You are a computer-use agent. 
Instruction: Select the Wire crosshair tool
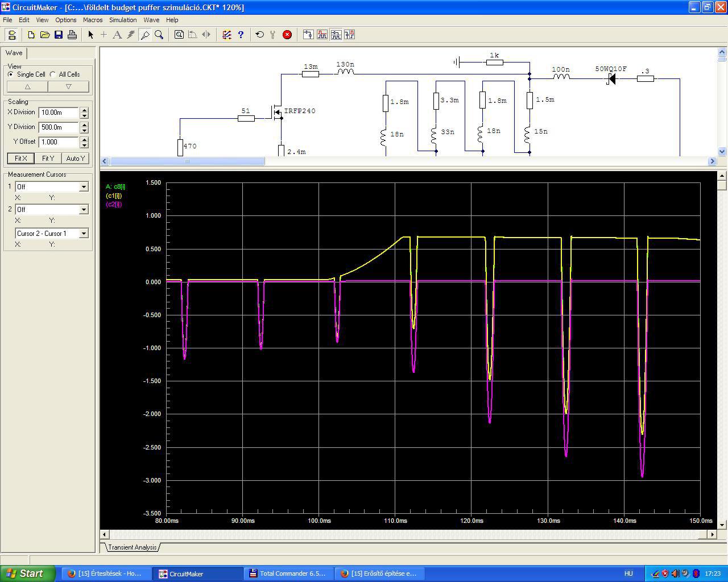pyautogui.click(x=104, y=35)
